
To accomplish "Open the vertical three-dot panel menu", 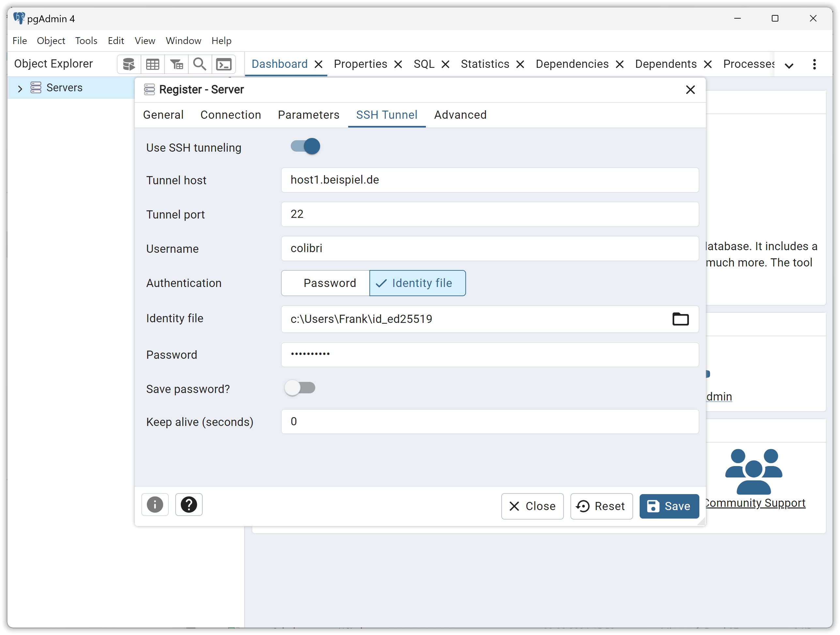I will tap(814, 64).
